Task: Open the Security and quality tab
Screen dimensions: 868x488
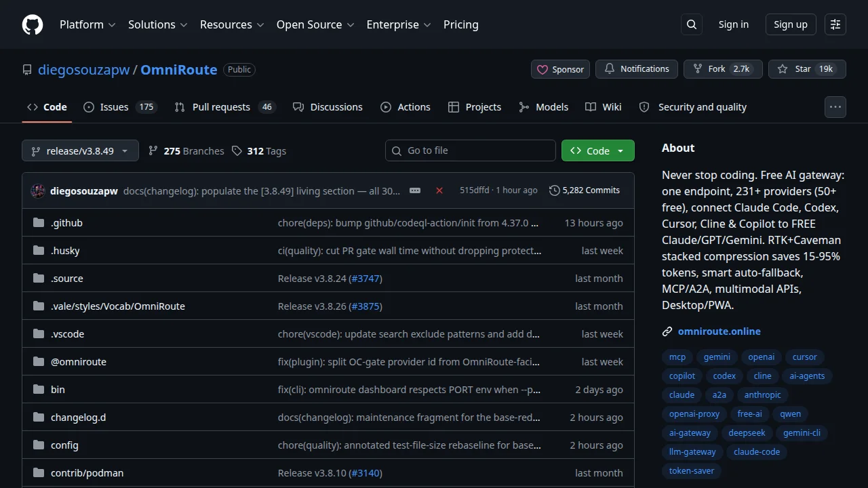Action: coord(693,107)
